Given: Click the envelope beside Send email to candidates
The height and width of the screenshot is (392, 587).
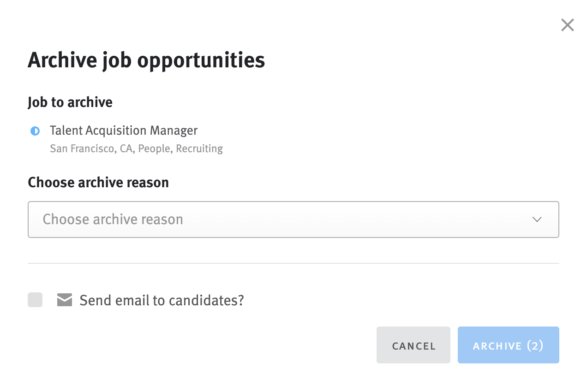Looking at the screenshot, I should (x=64, y=300).
